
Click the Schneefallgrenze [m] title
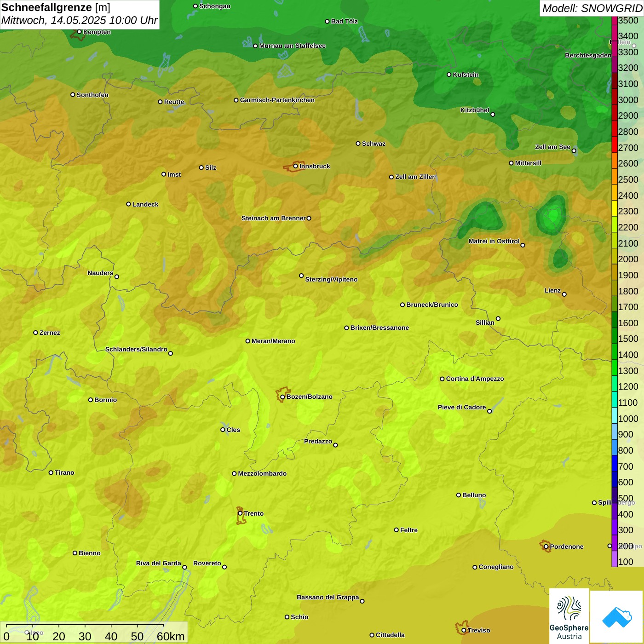tap(56, 7)
